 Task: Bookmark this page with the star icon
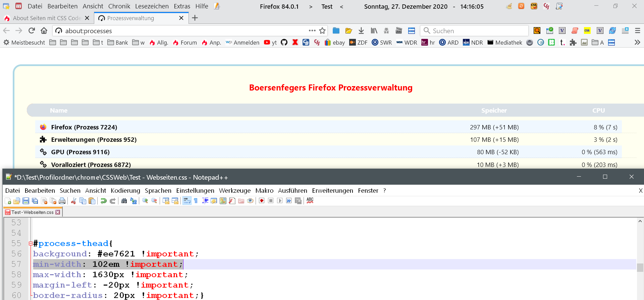[x=322, y=31]
